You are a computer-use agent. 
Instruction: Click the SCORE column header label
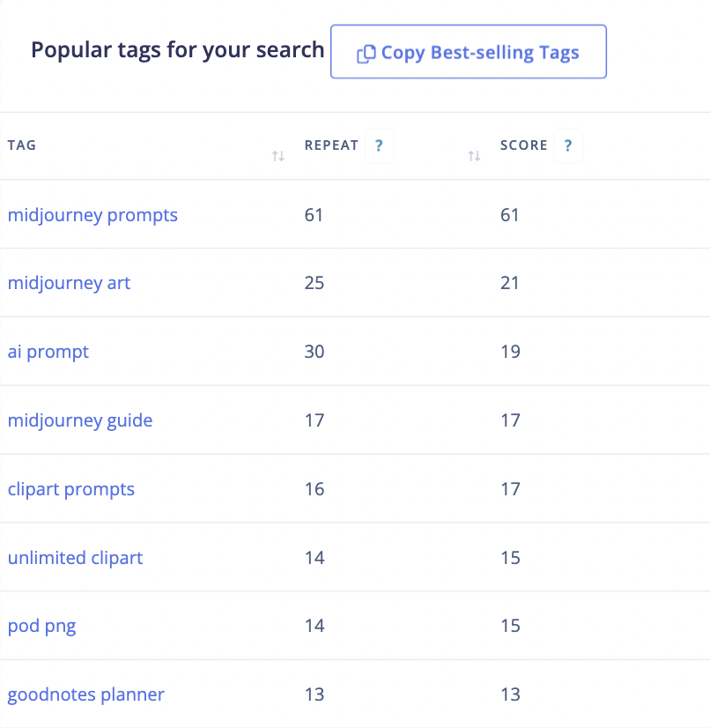tap(524, 145)
